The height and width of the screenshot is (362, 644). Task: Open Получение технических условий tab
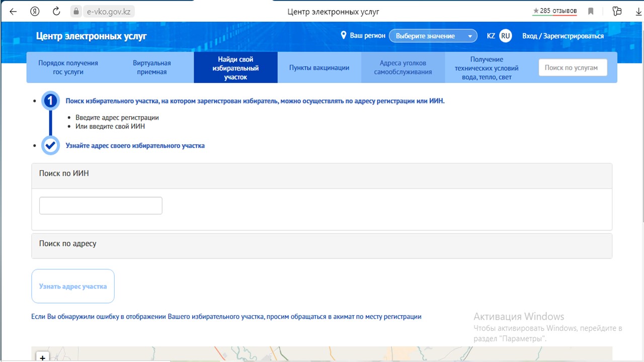coord(487,67)
